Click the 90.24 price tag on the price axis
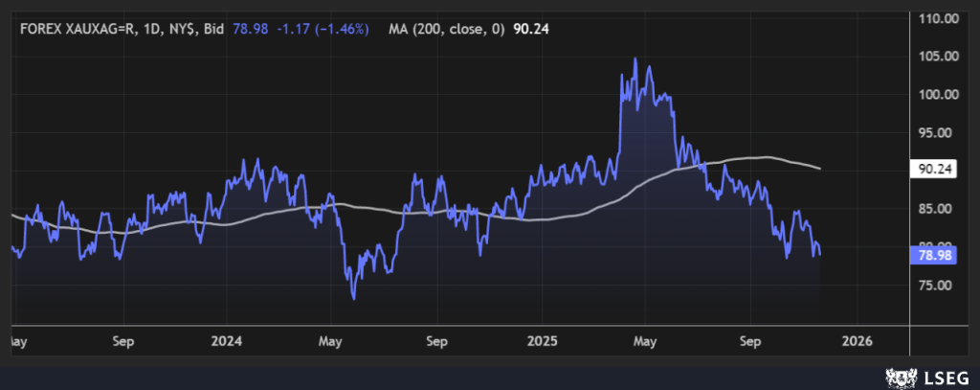This screenshot has width=980, height=390. pyautogui.click(x=933, y=169)
